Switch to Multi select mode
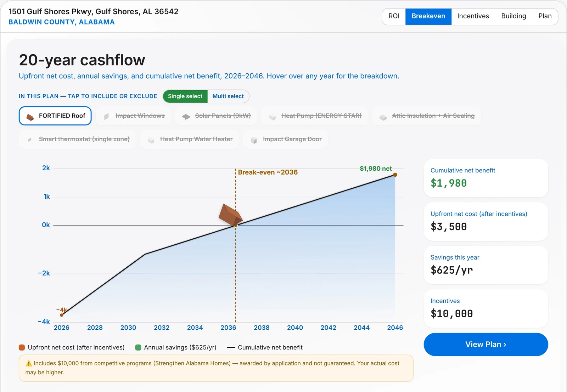This screenshot has height=392, width=567. [228, 96]
